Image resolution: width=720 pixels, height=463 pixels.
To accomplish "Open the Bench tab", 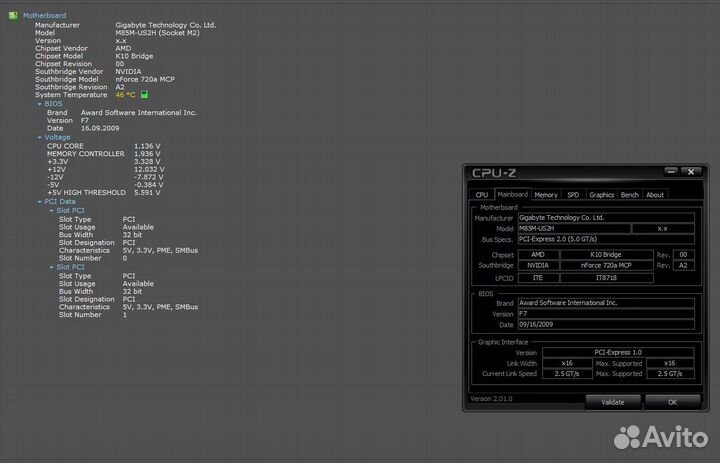I will (629, 195).
